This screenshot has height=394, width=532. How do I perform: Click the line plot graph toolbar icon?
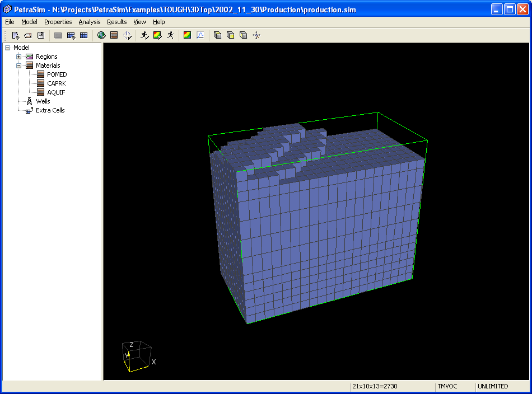click(x=200, y=35)
